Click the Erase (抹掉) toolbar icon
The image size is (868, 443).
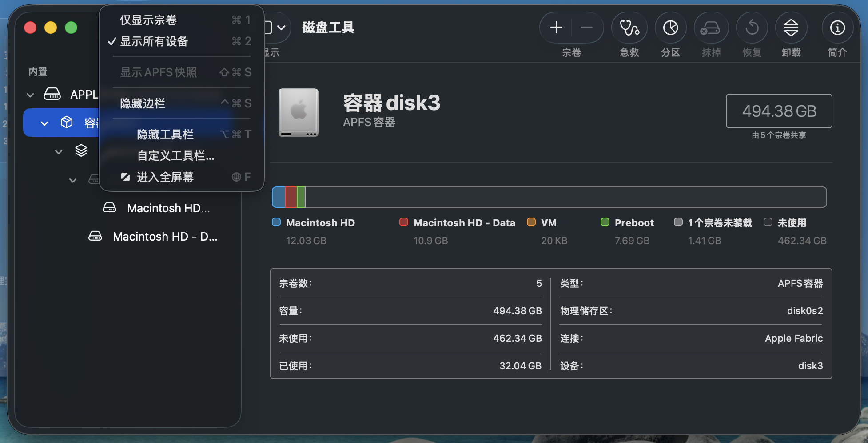pyautogui.click(x=711, y=28)
